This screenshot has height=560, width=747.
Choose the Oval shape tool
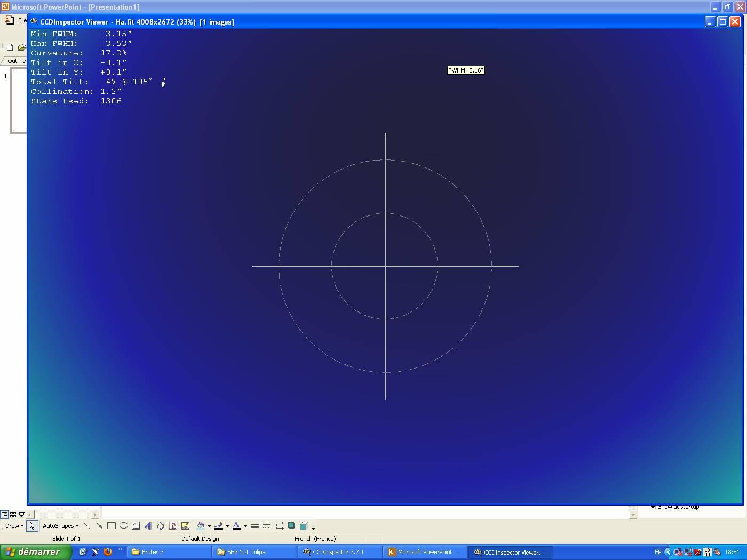point(124,526)
